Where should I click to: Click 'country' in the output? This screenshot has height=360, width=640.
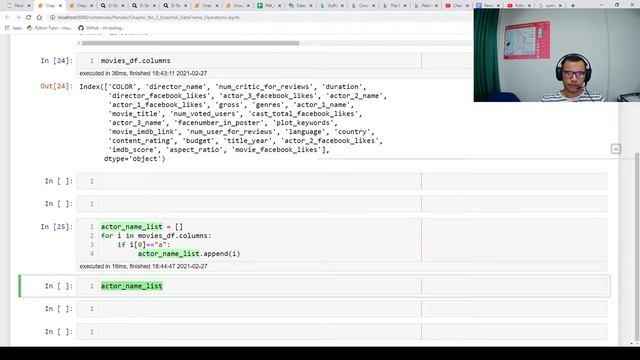point(352,131)
